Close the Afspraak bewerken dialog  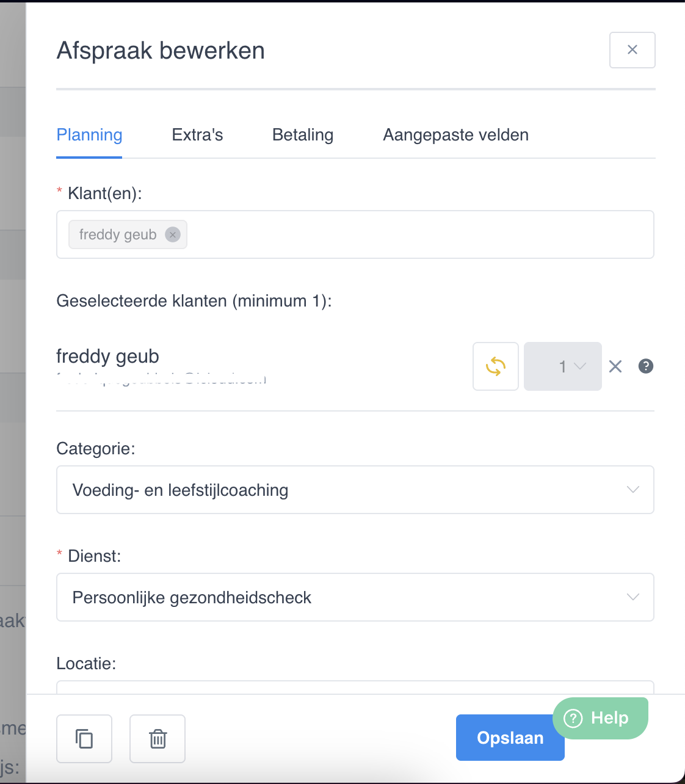coord(632,50)
